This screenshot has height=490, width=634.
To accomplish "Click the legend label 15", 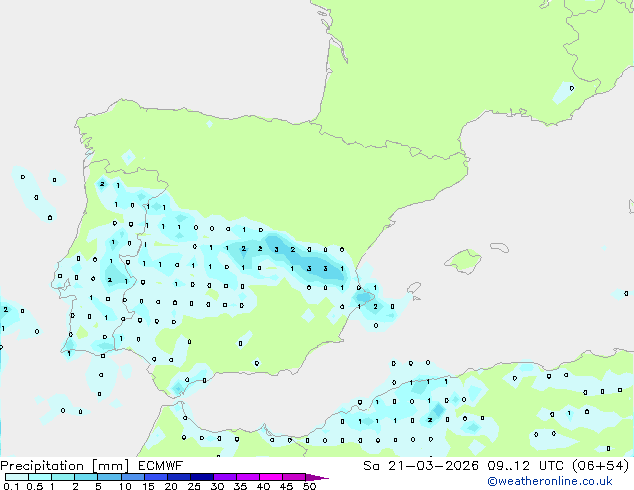I will click(148, 486).
